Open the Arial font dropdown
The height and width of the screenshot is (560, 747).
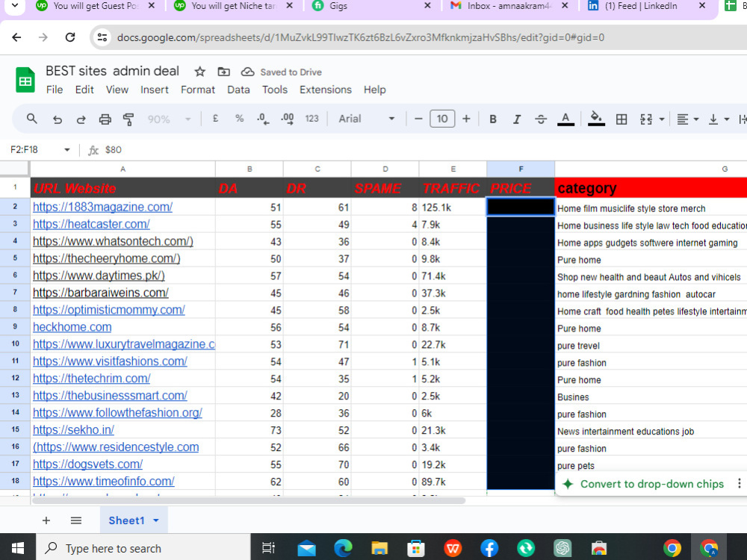366,119
